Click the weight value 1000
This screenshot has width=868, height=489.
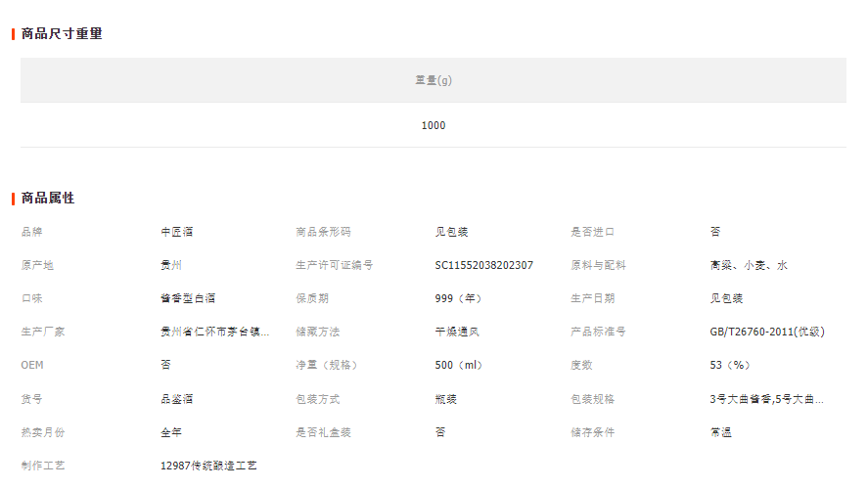point(433,125)
